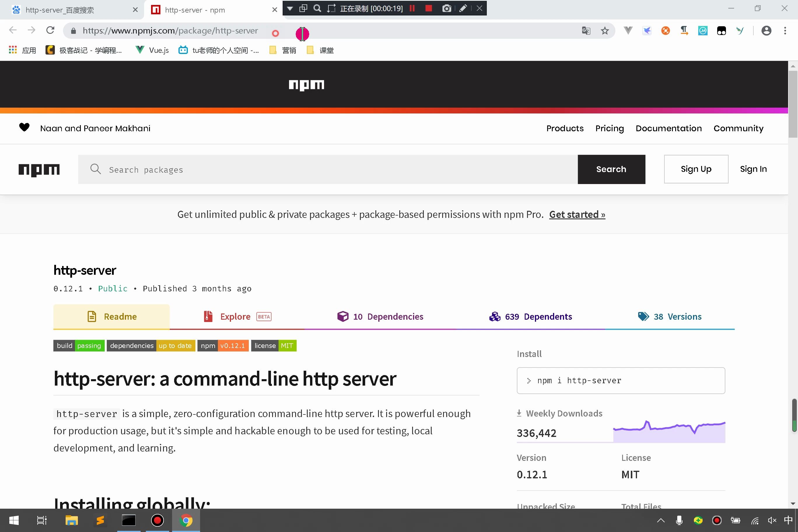Open the tu老师的个人空间 bookmark
Viewport: 798px width, 532px height.
click(x=219, y=50)
